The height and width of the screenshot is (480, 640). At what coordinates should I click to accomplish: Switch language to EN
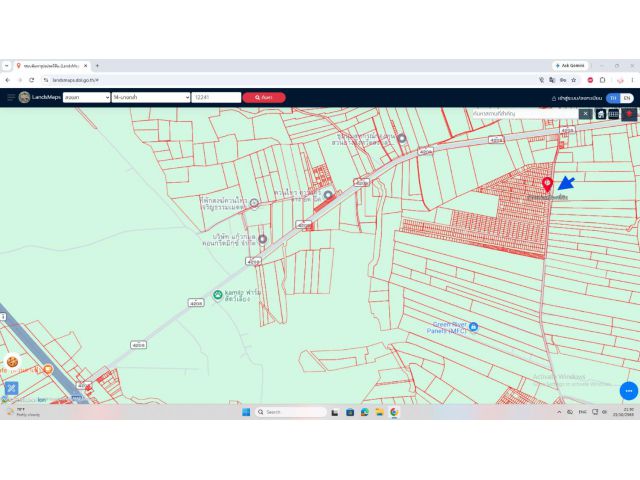[627, 98]
